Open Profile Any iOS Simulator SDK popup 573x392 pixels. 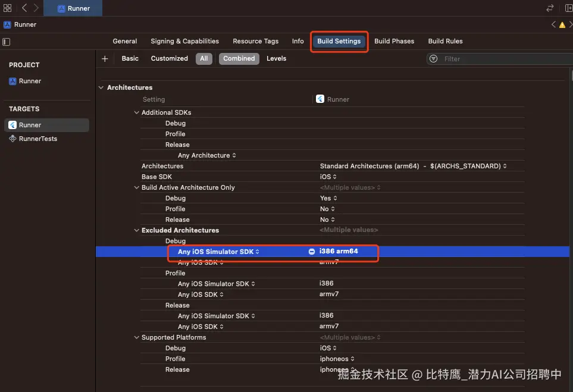point(217,284)
